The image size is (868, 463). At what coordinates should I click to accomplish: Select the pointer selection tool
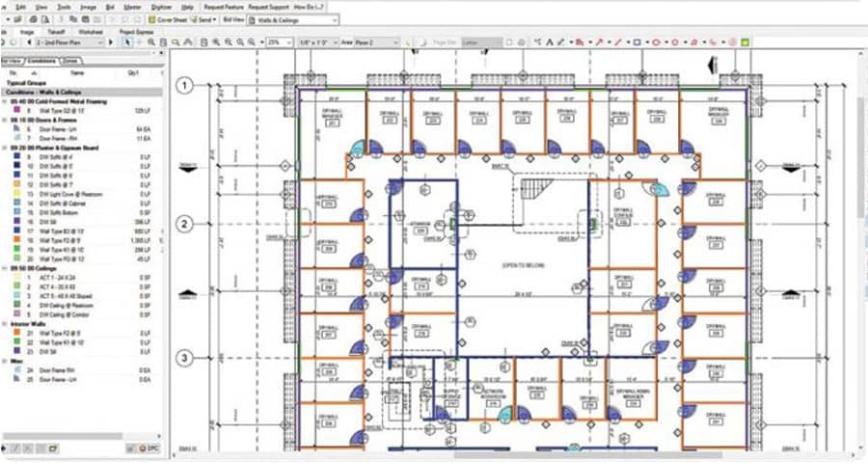127,42
